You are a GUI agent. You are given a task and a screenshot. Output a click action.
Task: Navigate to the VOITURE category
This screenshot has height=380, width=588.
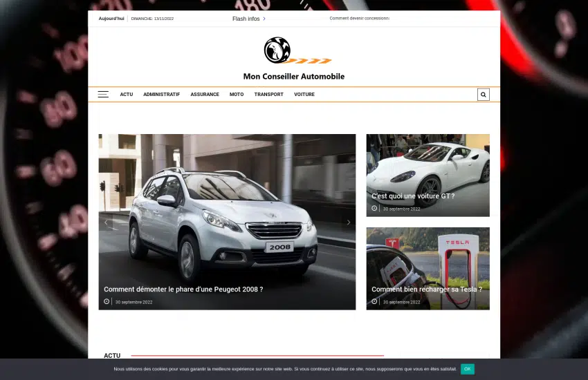tap(304, 95)
